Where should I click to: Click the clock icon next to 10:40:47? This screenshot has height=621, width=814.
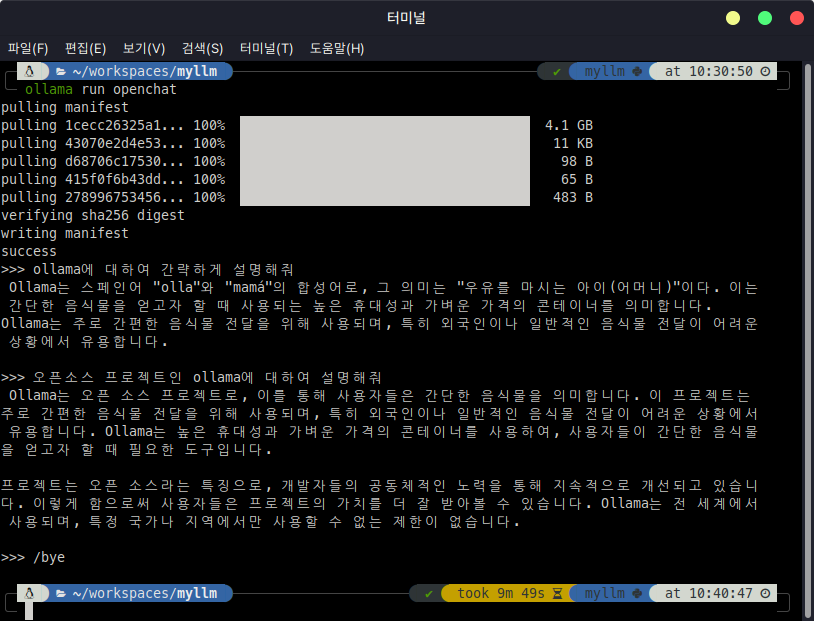765,593
